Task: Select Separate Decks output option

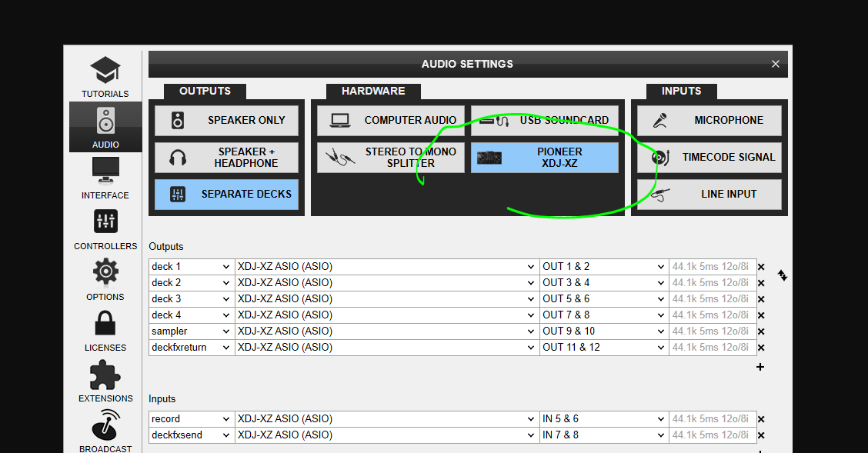Action: point(226,194)
